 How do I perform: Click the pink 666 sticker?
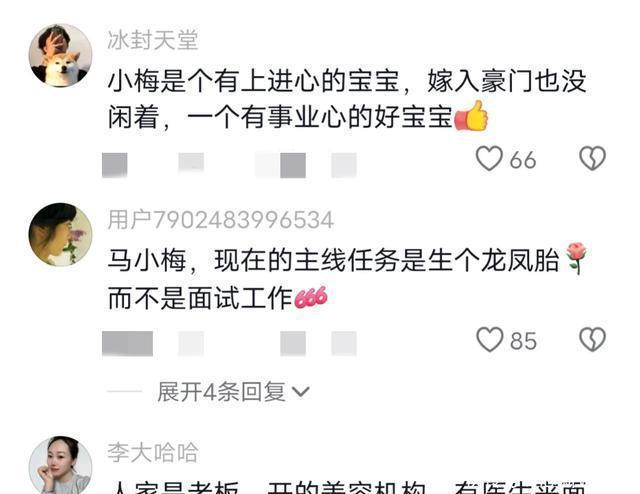pyautogui.click(x=311, y=297)
